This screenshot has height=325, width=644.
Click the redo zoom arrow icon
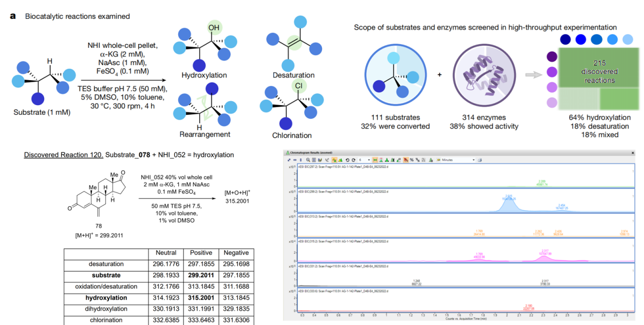coord(353,160)
